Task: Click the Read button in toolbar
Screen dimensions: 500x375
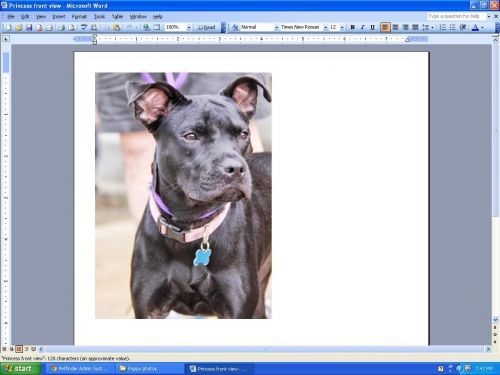Action: pos(207,27)
